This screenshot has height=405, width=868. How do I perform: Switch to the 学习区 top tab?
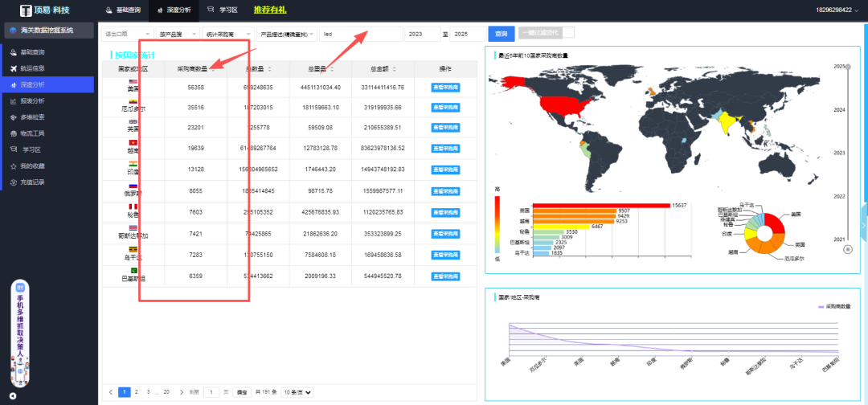point(222,10)
